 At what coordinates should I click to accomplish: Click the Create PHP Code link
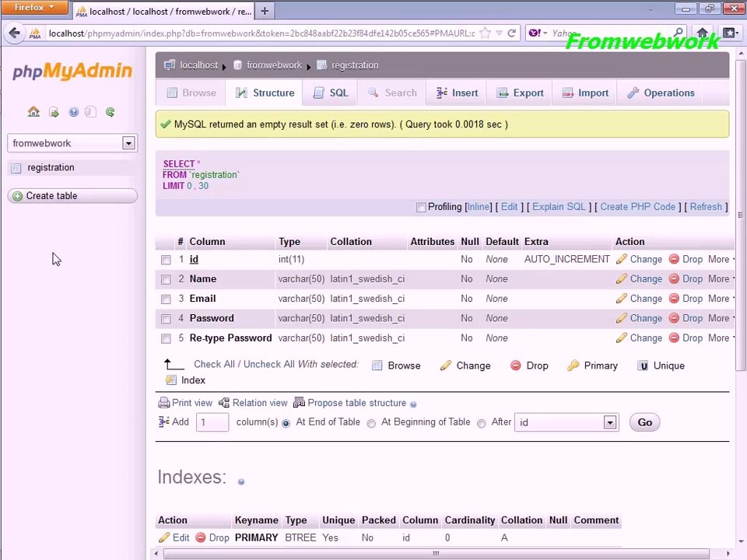pyautogui.click(x=637, y=207)
